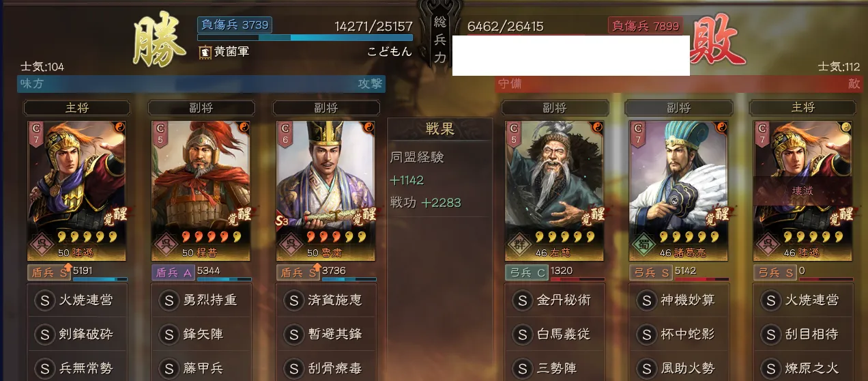Image resolution: width=868 pixels, height=381 pixels.
Task: Click the S rank icon beside 火焼連営 under the ally commander
Action: (x=44, y=300)
